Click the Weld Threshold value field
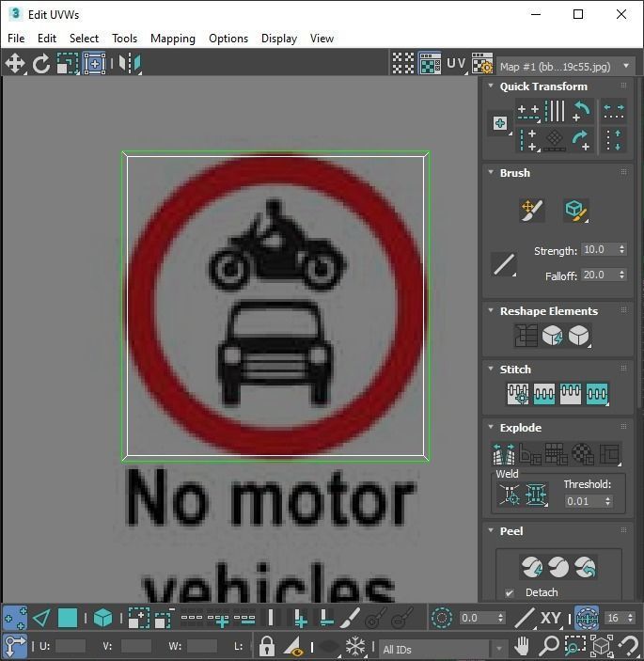644x661 pixels. (584, 501)
